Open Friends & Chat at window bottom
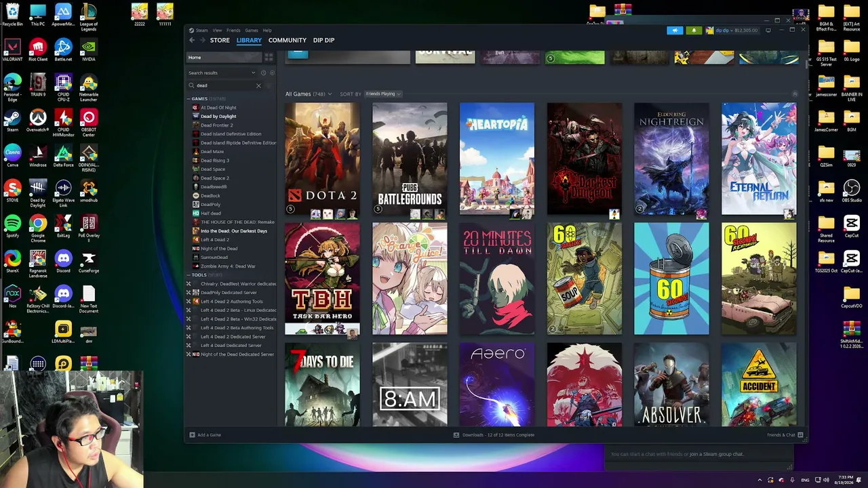 (785, 435)
